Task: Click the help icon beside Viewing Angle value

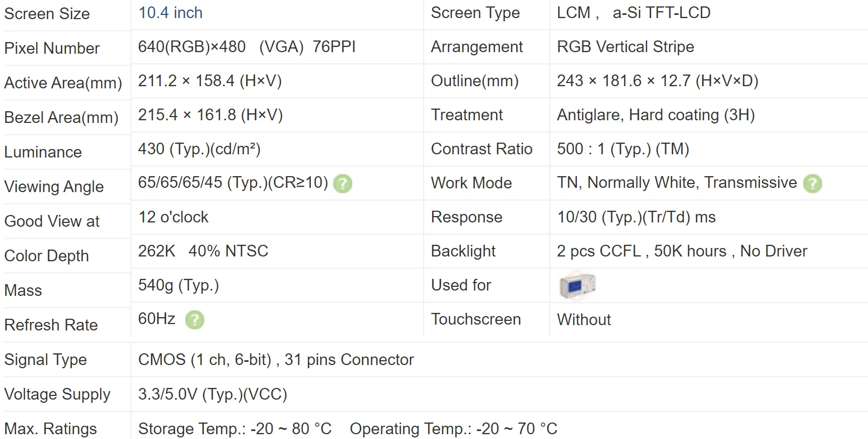Action: [343, 184]
